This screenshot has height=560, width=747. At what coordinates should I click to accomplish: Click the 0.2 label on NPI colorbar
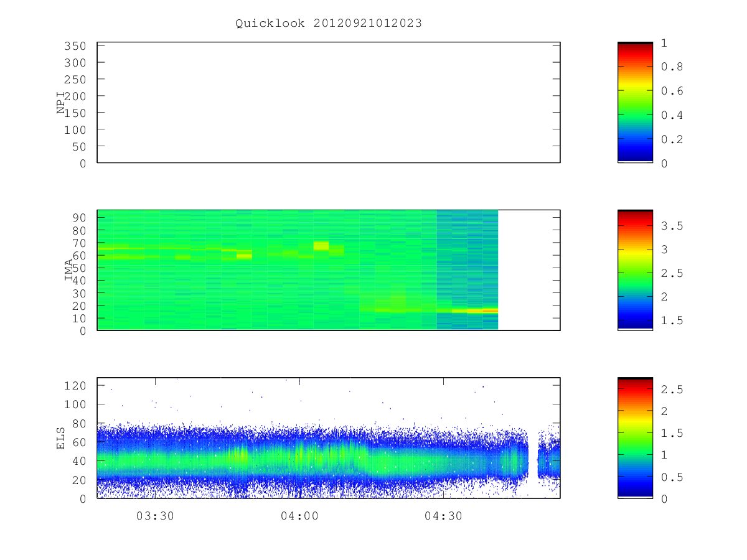[x=671, y=139]
